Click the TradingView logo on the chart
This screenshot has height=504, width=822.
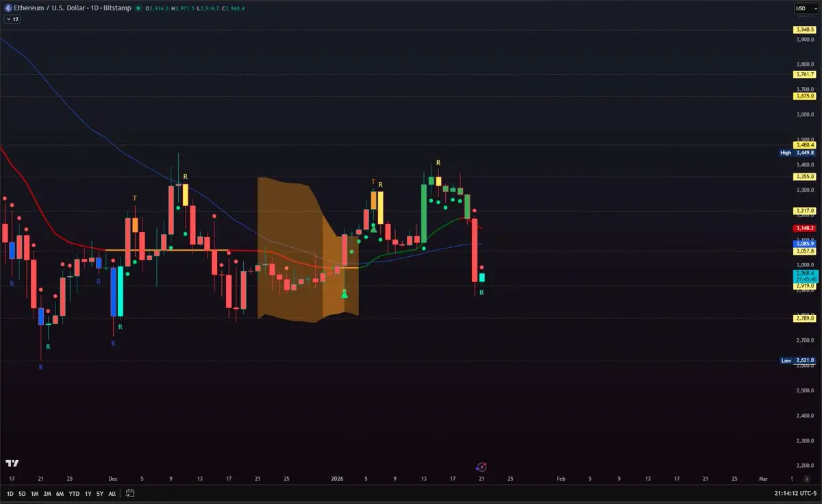point(12,464)
